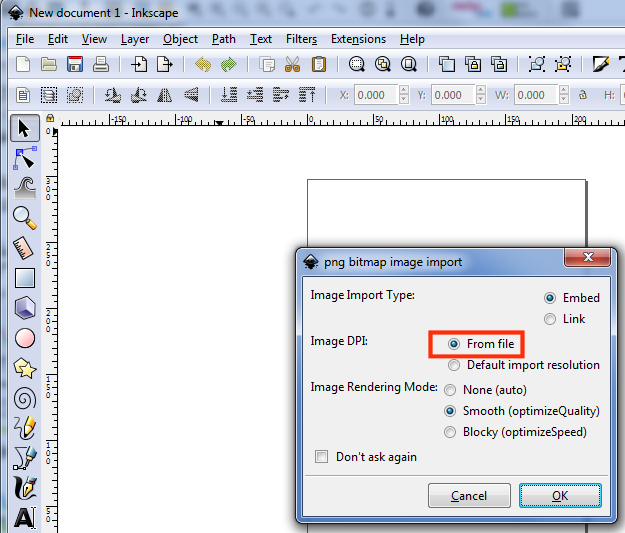Select the Star polygon tool
Screen dimensions: 625x533
pyautogui.click(x=24, y=369)
